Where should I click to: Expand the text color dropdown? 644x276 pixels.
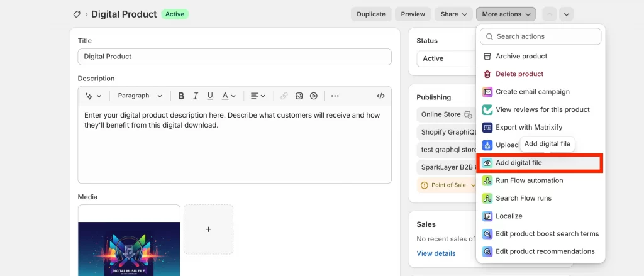coord(229,96)
